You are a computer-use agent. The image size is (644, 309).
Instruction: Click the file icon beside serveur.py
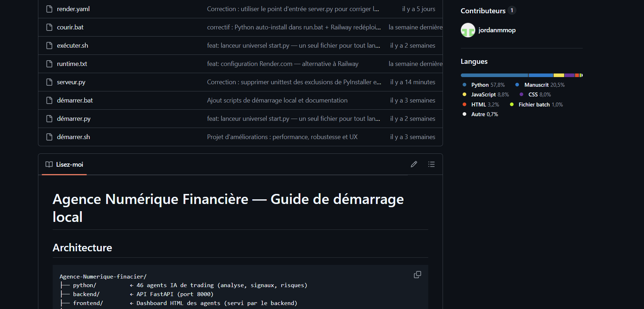(x=49, y=82)
